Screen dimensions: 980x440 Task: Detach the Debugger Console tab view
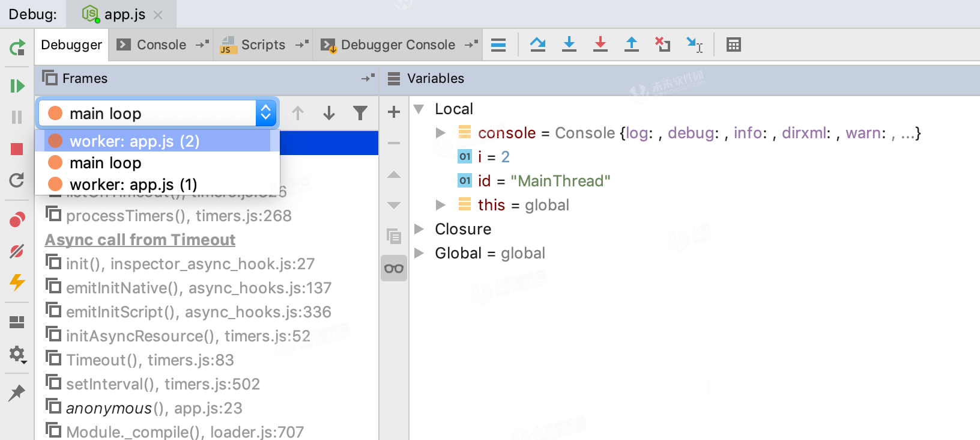pos(471,44)
